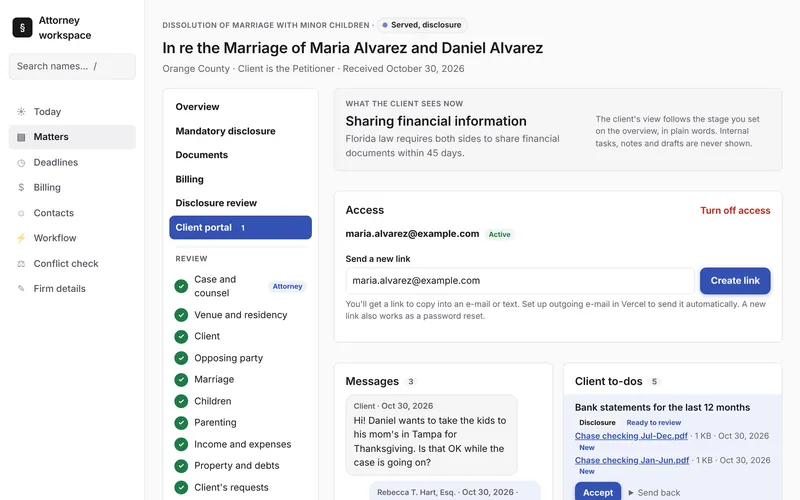Click green check beside Venue and residency

point(181,315)
